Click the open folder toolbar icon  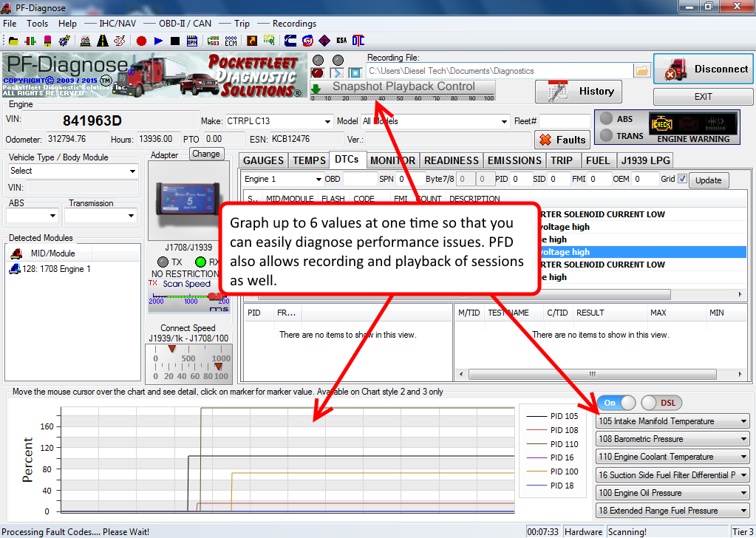[x=13, y=41]
